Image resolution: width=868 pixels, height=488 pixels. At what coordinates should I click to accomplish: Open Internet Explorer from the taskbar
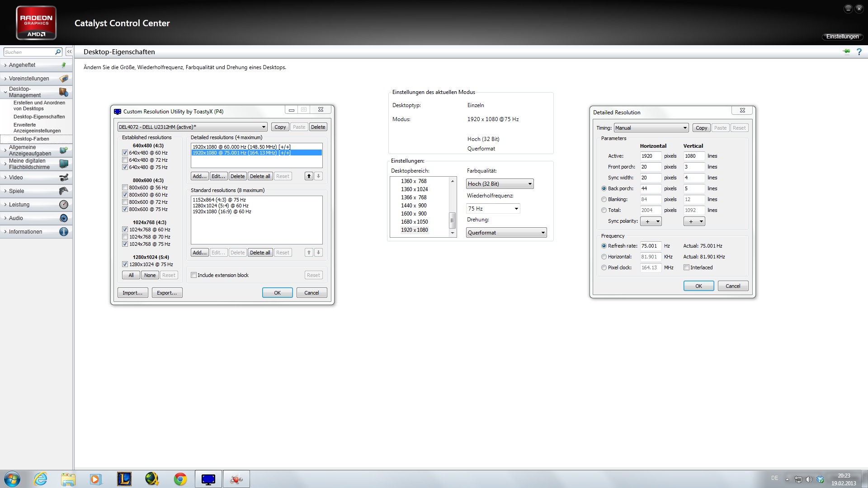point(41,479)
